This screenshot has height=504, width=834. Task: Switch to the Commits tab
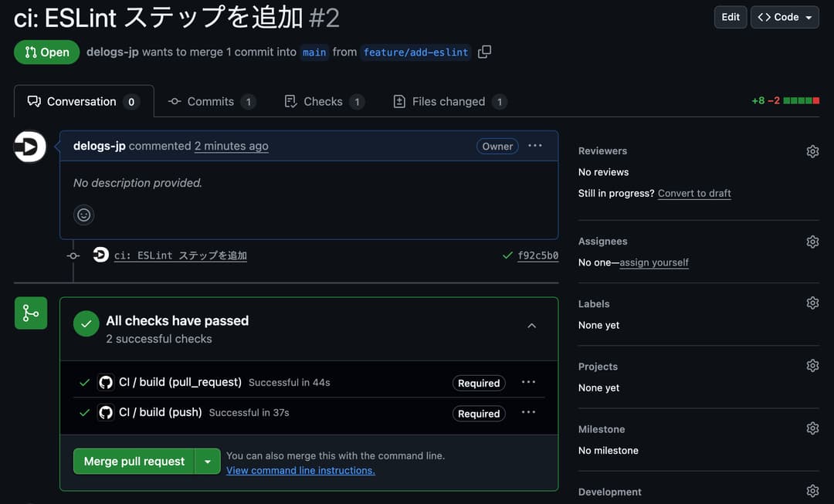tap(210, 101)
